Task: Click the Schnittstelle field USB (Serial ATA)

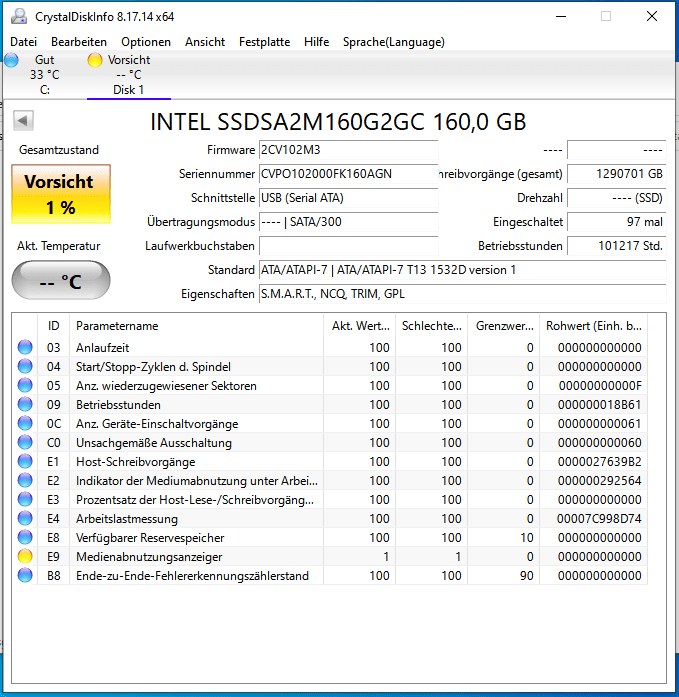Action: 348,198
